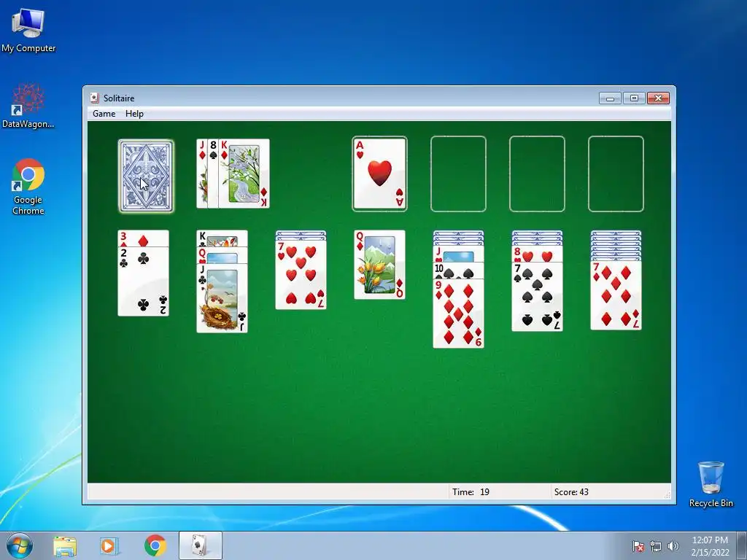The image size is (747, 560).
Task: Open the Help menu
Action: (x=134, y=114)
